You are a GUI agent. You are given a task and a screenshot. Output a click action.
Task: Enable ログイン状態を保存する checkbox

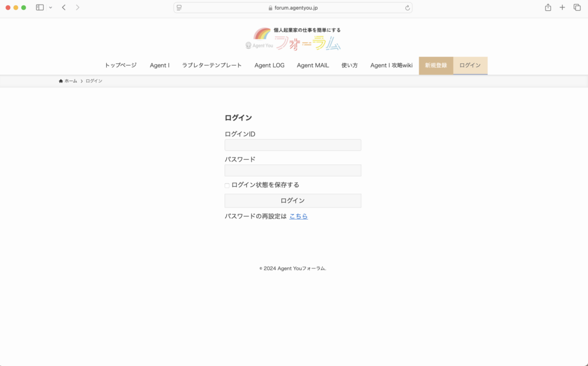(x=227, y=185)
